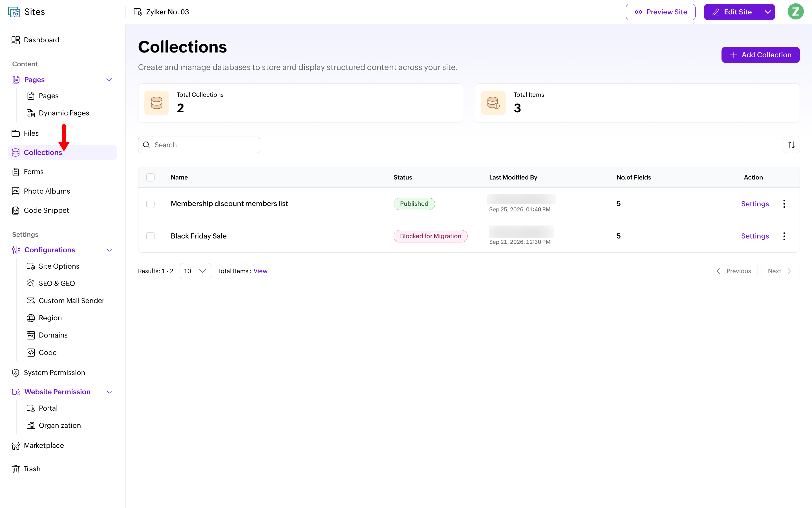The height and width of the screenshot is (508, 812).
Task: Click the Total Items database icon
Action: coord(493,103)
